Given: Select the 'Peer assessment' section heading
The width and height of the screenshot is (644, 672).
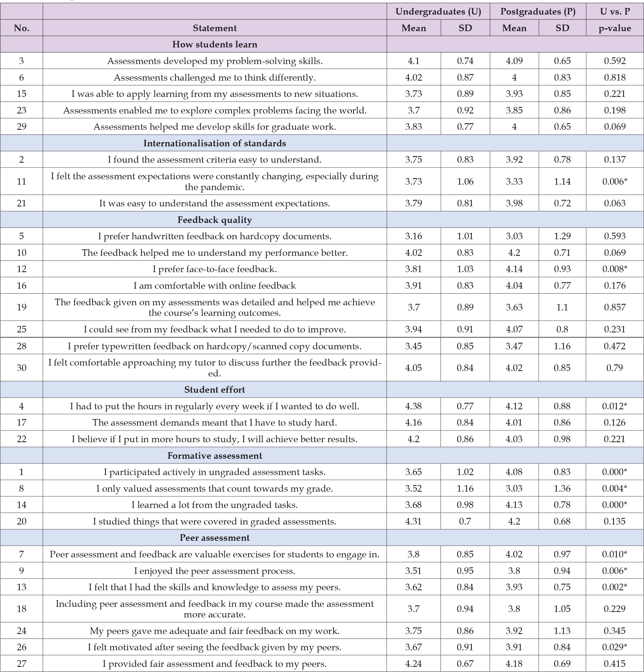Looking at the screenshot, I should click(x=215, y=538).
